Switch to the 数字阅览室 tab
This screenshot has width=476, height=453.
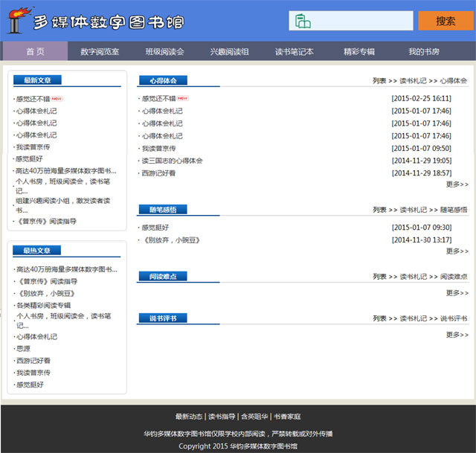pos(100,51)
